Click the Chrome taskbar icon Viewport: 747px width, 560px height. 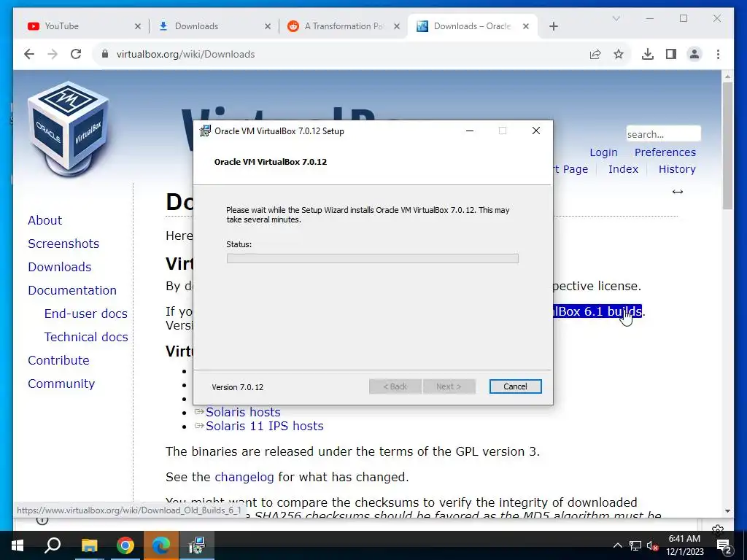[x=125, y=545]
